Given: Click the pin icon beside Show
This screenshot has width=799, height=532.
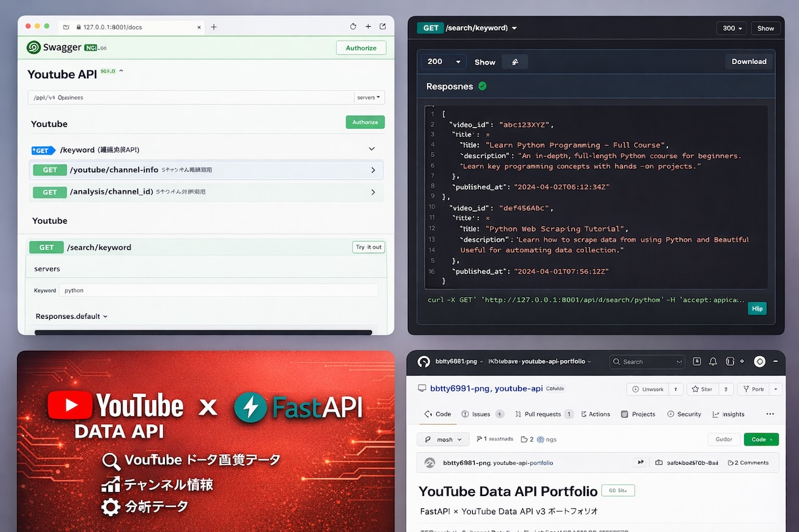Looking at the screenshot, I should click(x=515, y=62).
